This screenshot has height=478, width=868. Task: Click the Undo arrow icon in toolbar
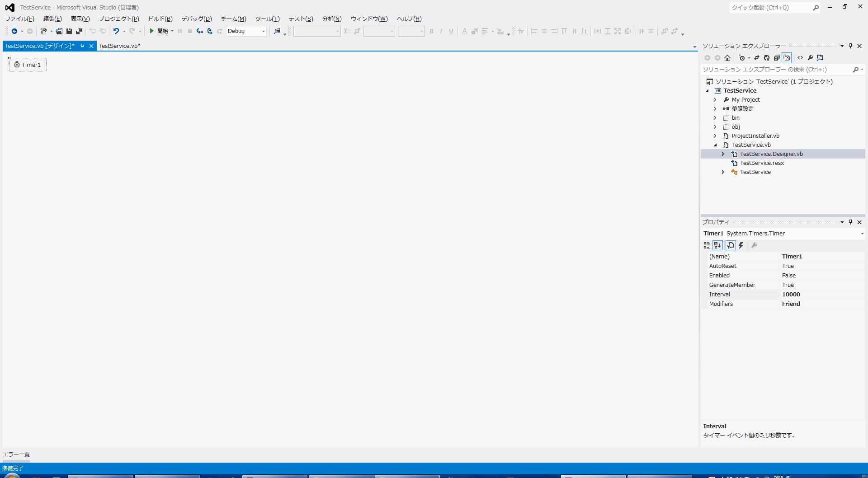pos(116,31)
